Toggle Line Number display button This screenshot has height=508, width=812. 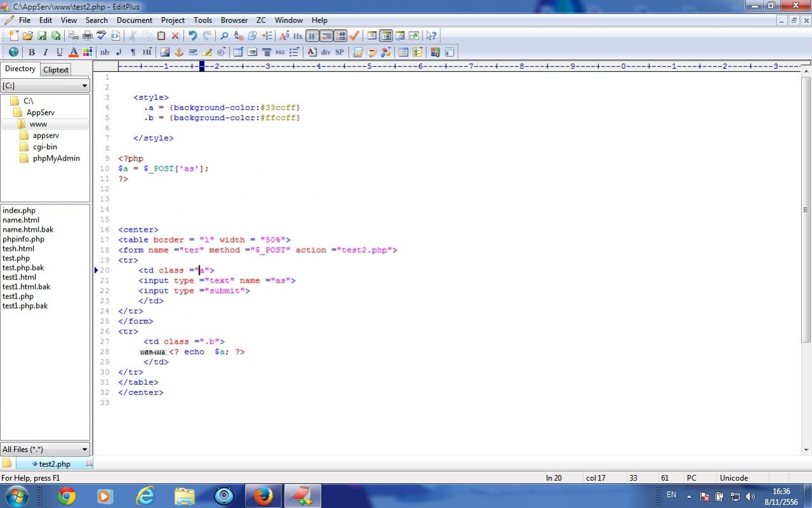point(340,36)
